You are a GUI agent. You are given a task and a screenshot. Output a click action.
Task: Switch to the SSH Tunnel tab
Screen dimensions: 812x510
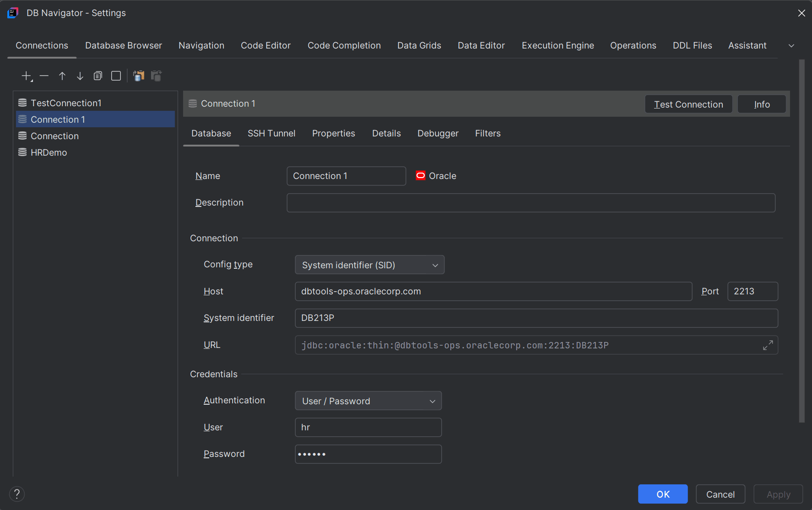(271, 133)
